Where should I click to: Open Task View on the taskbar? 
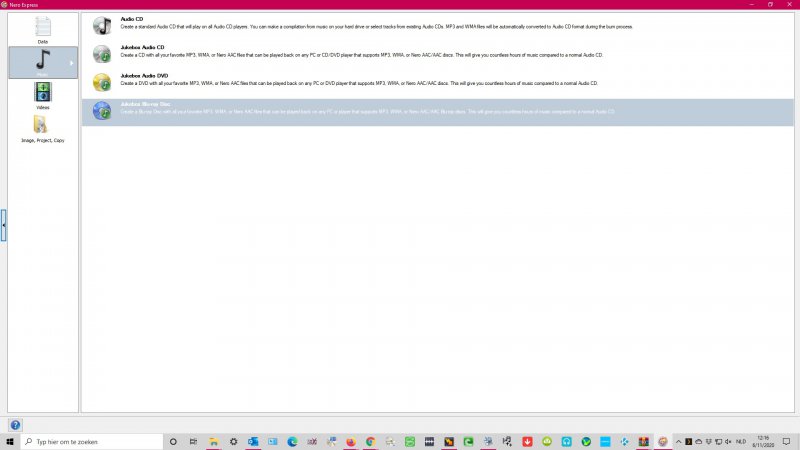pos(192,441)
